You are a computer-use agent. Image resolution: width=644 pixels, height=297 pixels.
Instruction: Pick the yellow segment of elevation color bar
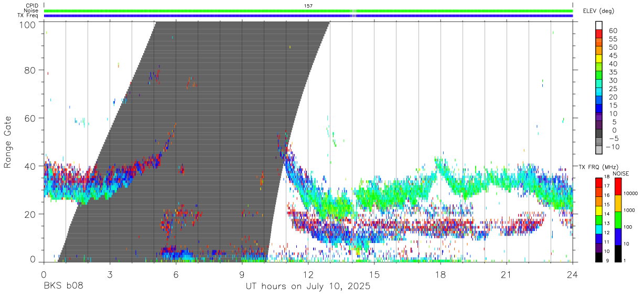click(x=599, y=58)
